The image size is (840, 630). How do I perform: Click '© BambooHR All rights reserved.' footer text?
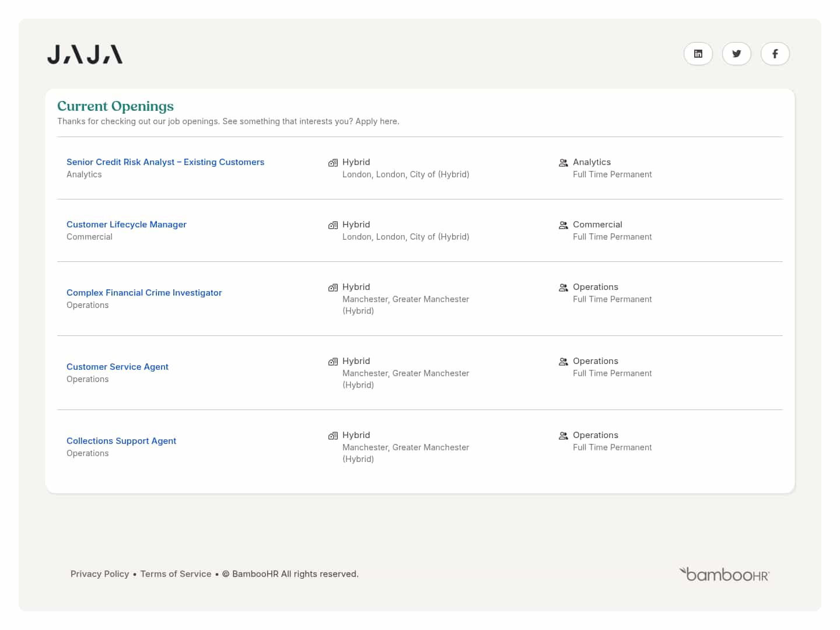click(x=290, y=574)
